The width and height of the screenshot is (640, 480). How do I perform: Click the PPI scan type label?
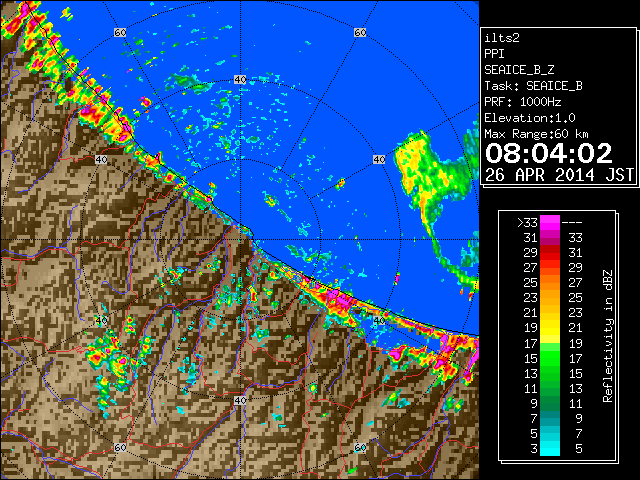point(494,54)
